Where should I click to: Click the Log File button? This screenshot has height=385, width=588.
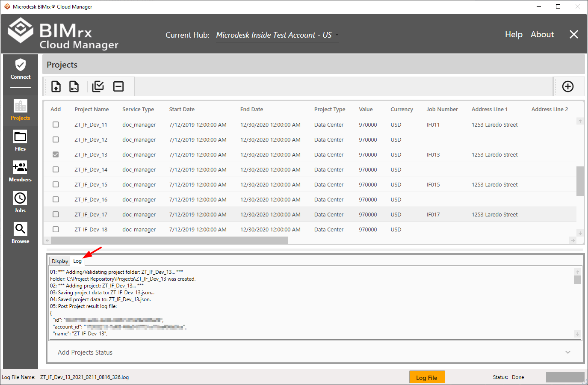(427, 377)
